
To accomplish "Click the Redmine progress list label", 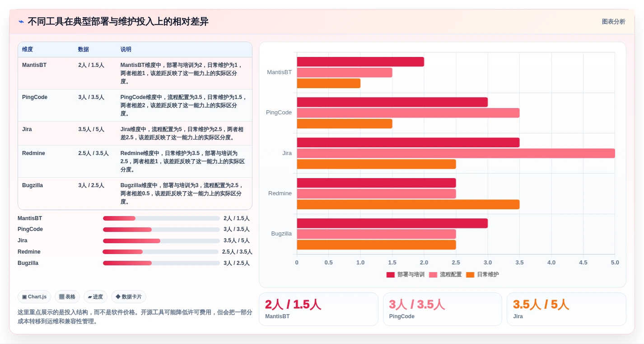I will point(29,252).
